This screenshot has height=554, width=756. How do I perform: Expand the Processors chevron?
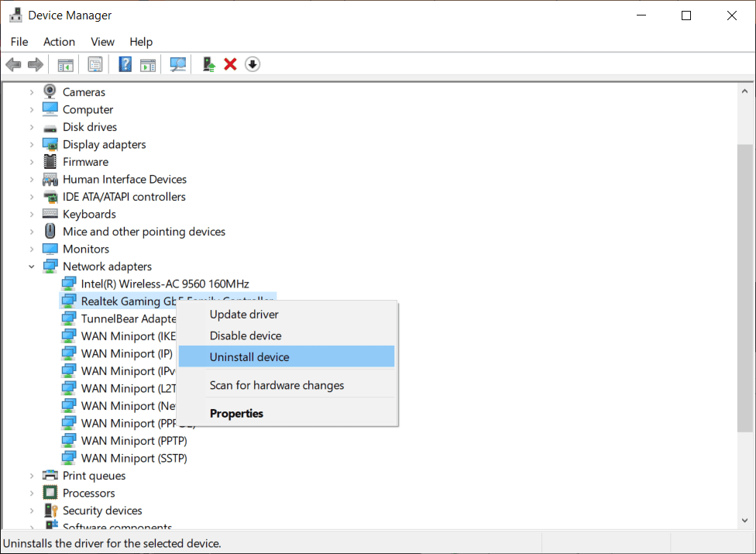pyautogui.click(x=32, y=494)
